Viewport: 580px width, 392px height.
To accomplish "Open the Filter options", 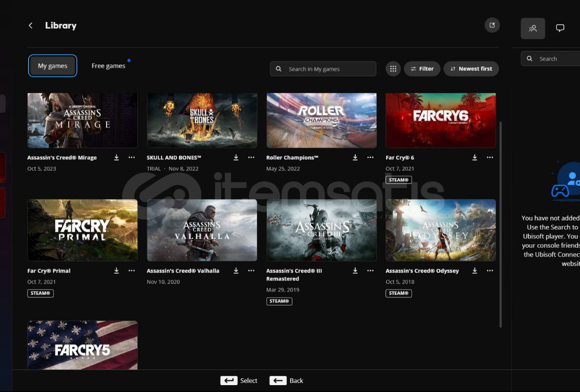I will 422,69.
